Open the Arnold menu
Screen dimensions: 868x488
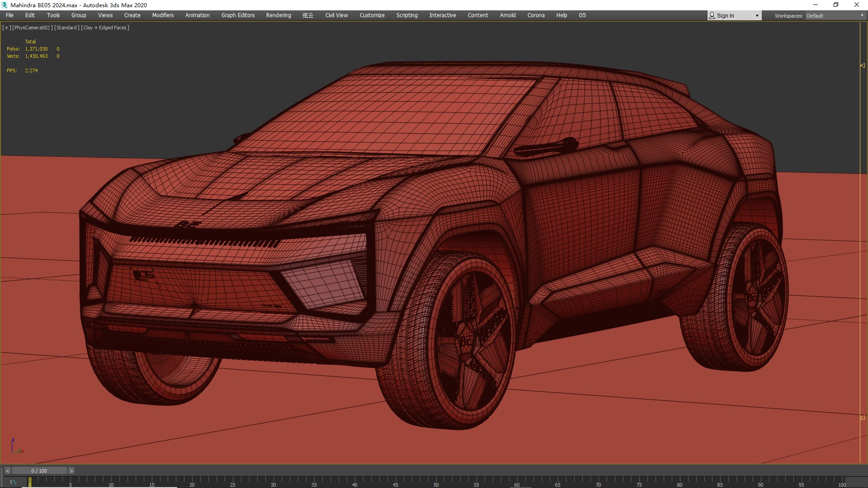[x=508, y=15]
